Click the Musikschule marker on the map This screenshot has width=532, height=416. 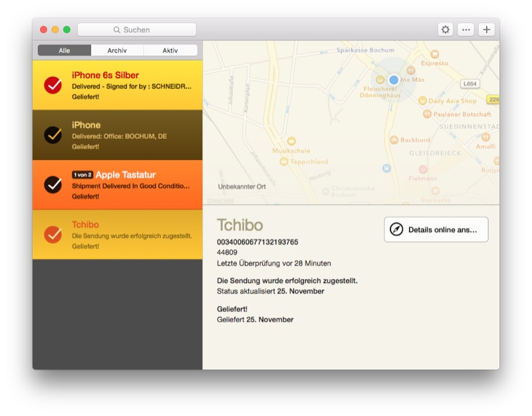click(x=291, y=141)
